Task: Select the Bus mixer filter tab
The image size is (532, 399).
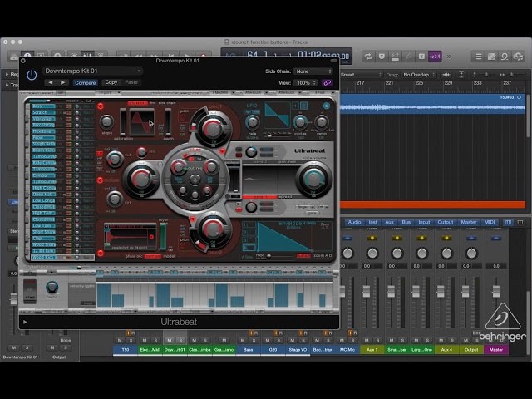Action: pos(406,222)
